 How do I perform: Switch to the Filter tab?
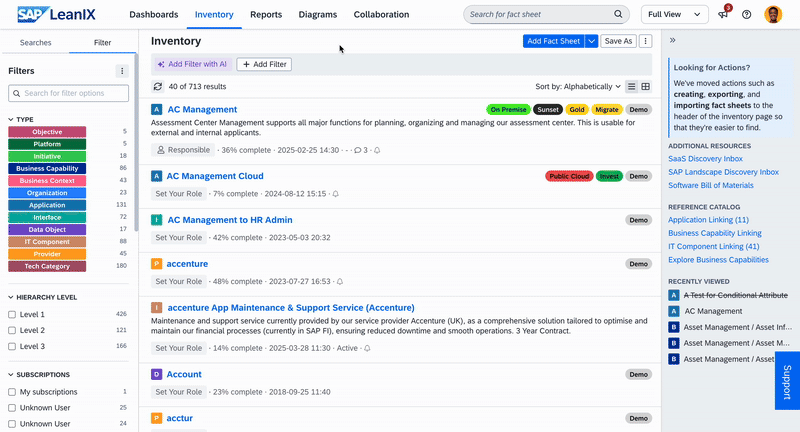(x=102, y=43)
